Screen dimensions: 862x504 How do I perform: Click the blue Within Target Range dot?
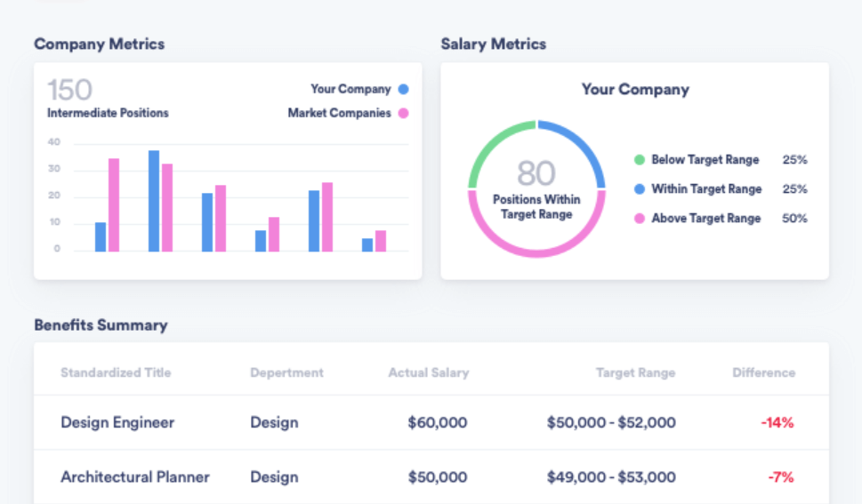639,189
